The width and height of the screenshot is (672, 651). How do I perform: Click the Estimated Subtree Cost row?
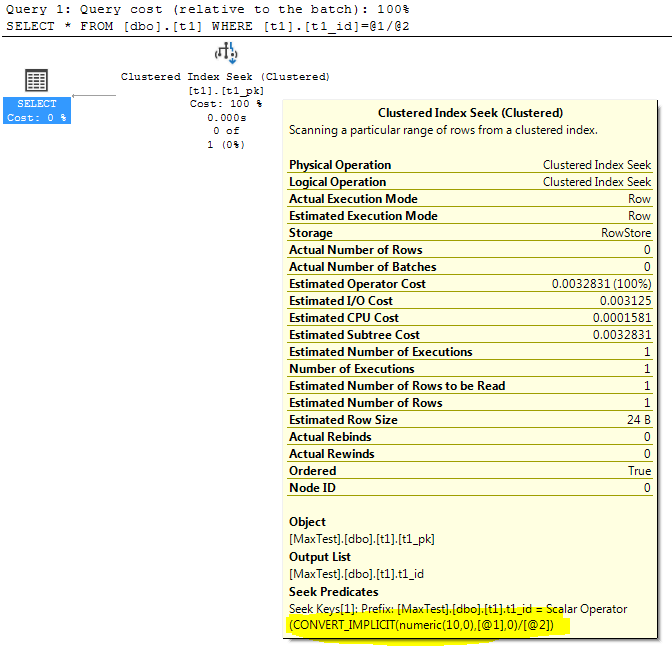[x=470, y=335]
